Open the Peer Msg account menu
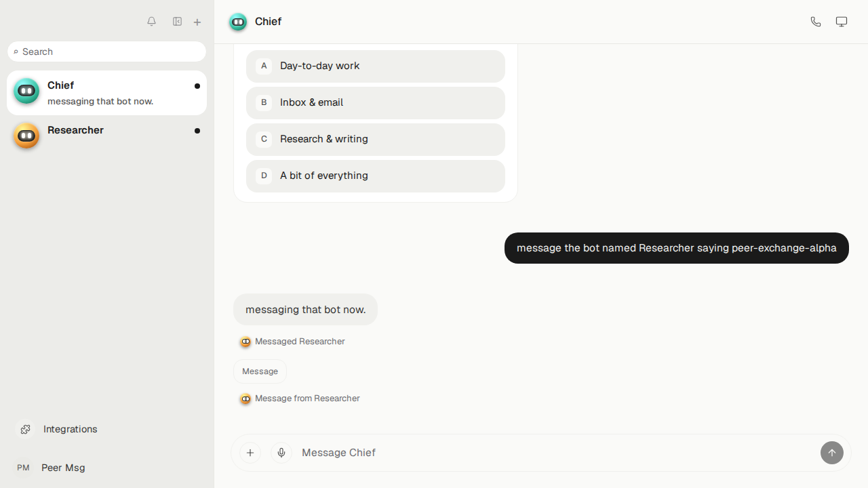Image resolution: width=868 pixels, height=488 pixels. click(51, 468)
